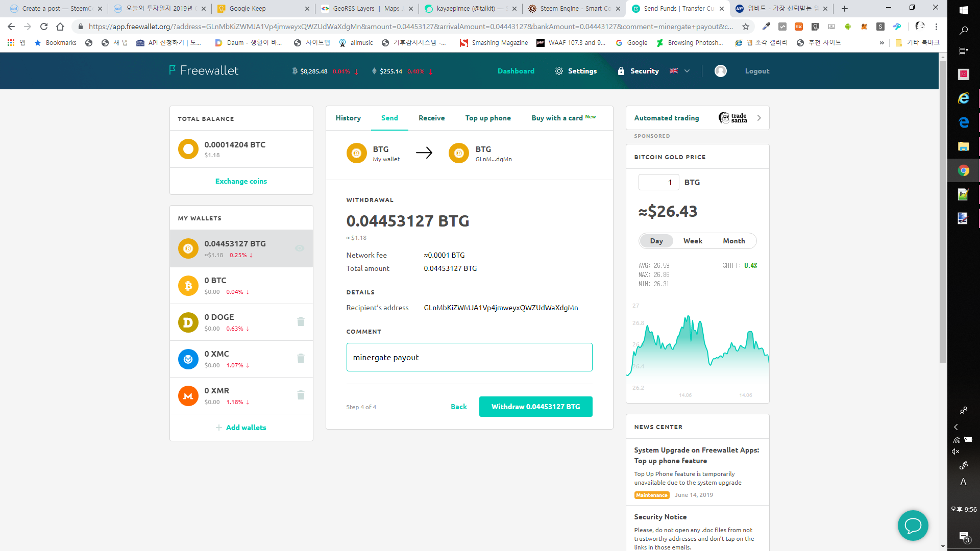
Task: Open the live chat bubble
Action: tap(913, 525)
